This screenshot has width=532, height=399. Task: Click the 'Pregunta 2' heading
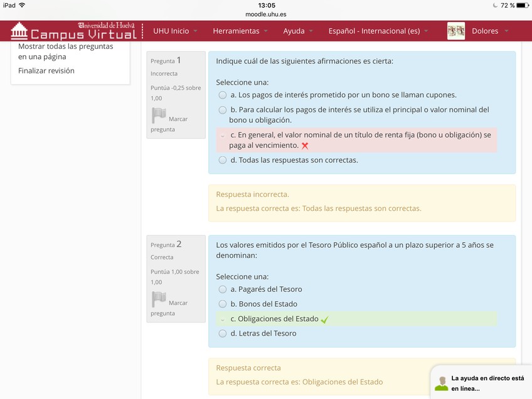(x=166, y=244)
